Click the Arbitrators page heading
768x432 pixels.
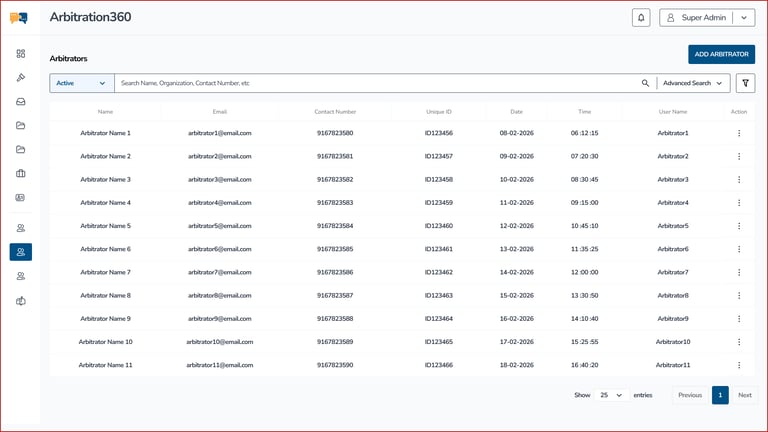69,59
